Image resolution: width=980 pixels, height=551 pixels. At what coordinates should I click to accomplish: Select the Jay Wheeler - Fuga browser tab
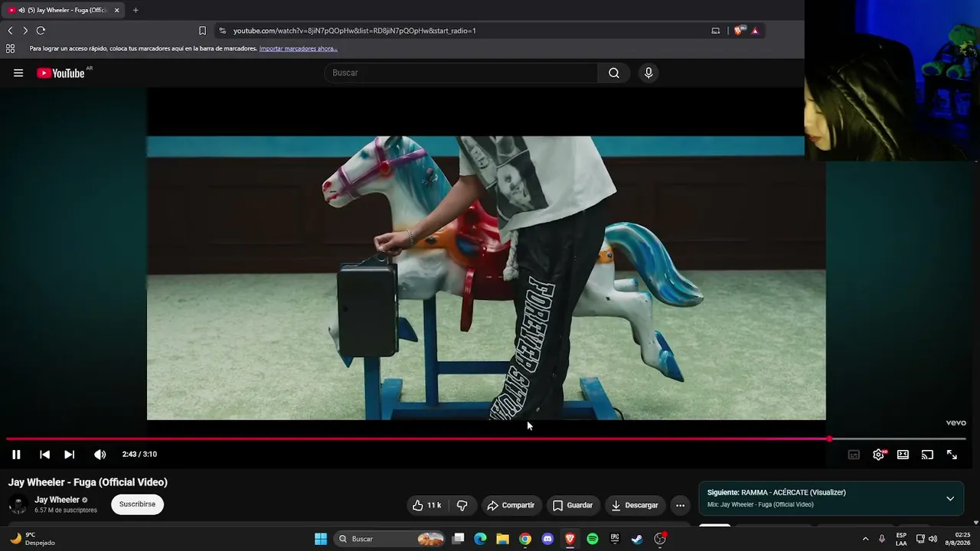63,10
